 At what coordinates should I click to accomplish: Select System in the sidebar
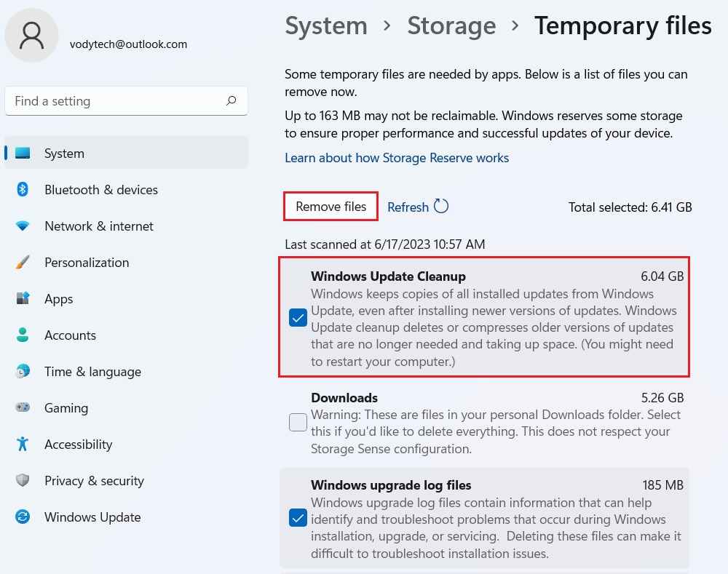126,153
